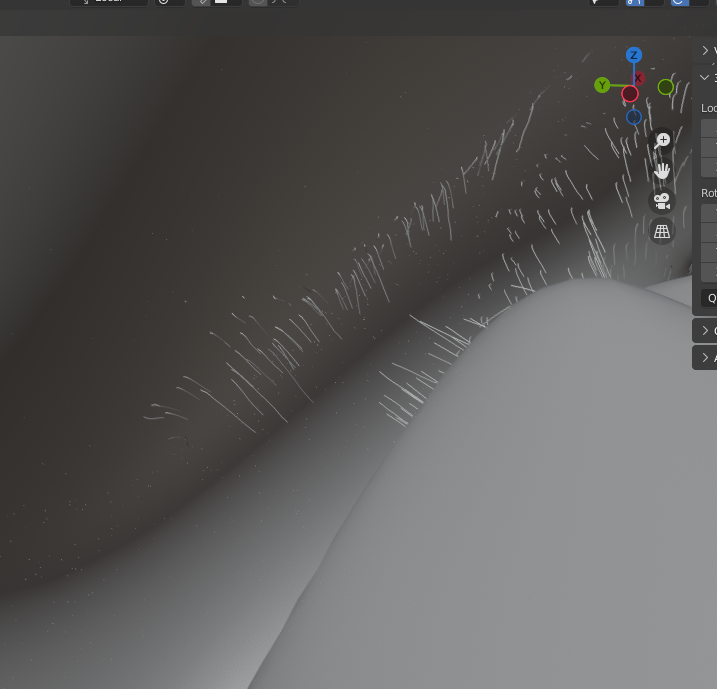
Task: Click the unlabeled red negative X gizmo circle
Action: (x=630, y=94)
